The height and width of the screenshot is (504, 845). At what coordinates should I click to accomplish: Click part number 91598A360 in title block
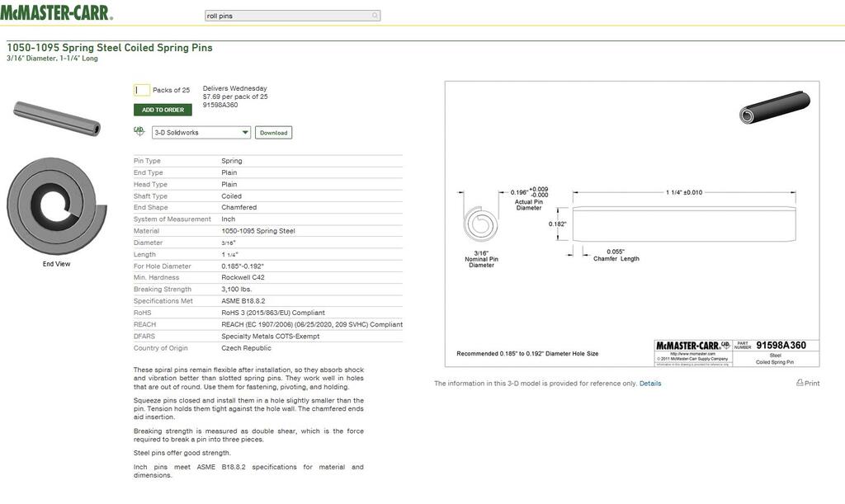[781, 345]
